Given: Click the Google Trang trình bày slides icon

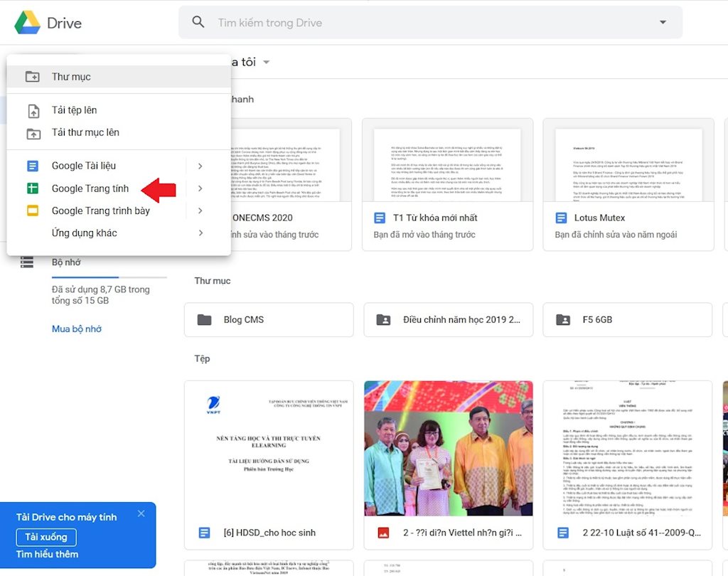Looking at the screenshot, I should (x=32, y=211).
